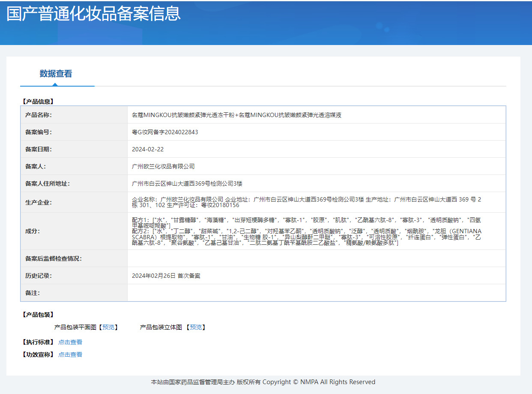
Task: Click 点击查看 next to 功效宣称
Action: (x=70, y=355)
